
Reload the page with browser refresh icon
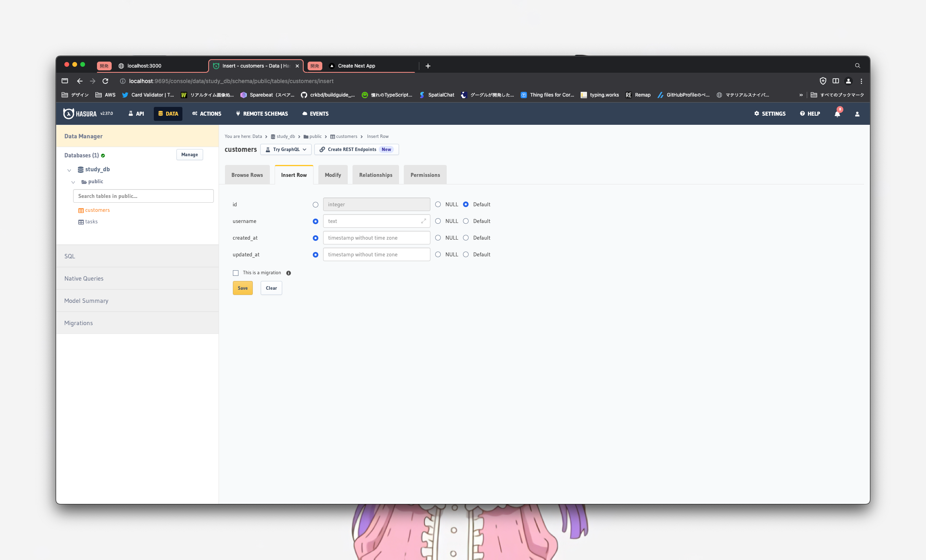tap(105, 81)
